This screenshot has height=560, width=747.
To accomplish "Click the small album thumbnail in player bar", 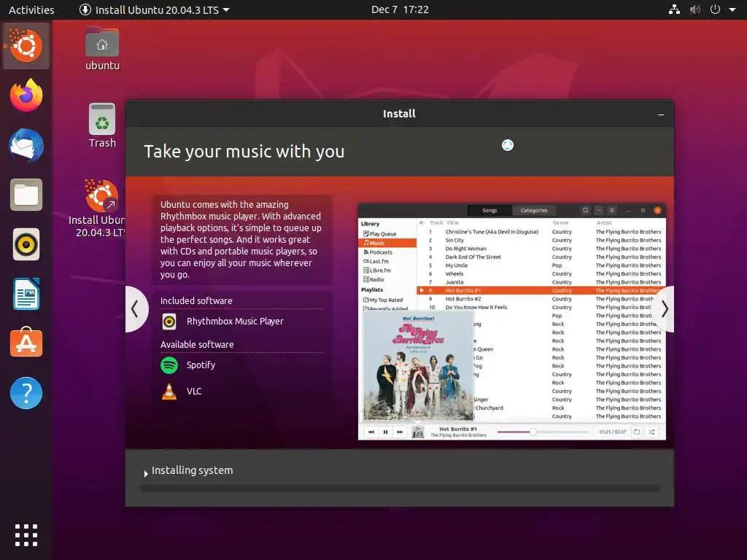I will coord(418,432).
